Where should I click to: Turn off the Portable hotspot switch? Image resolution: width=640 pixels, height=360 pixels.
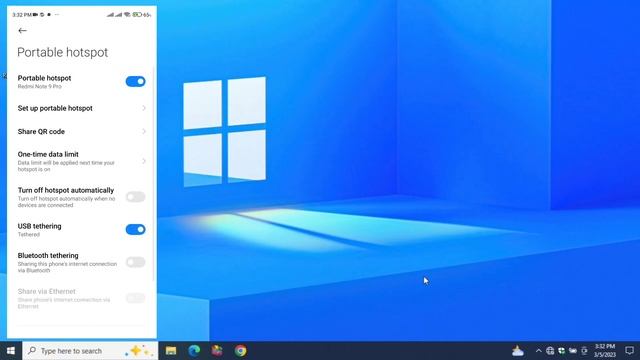click(x=136, y=82)
